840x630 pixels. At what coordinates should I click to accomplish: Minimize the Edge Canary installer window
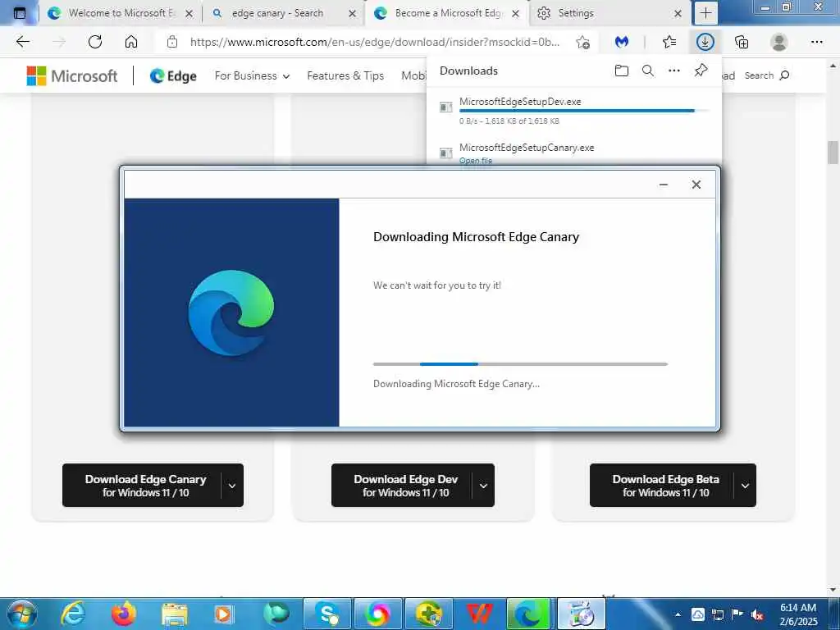pos(663,185)
